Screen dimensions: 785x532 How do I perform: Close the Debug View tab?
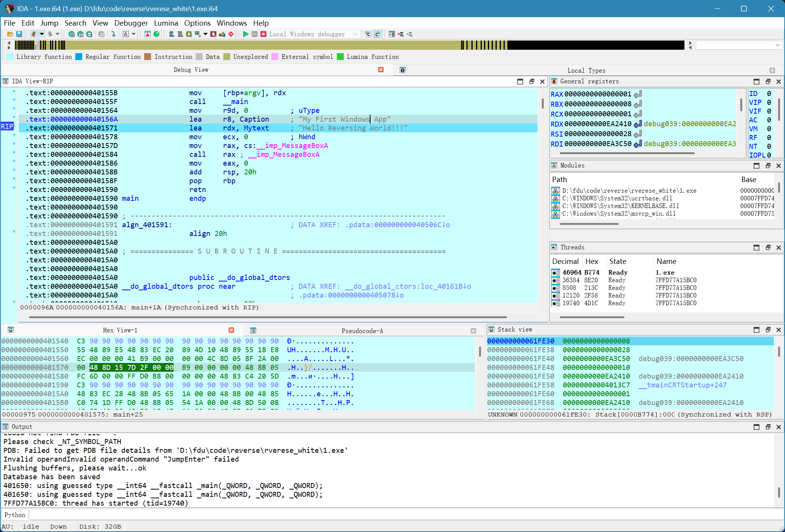tap(381, 70)
